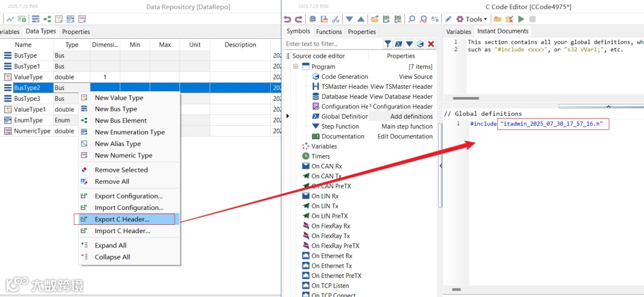Viewport: 644px width, 297px height.
Task: Choose New Numeric Type menu entry
Action: pyautogui.click(x=129, y=155)
